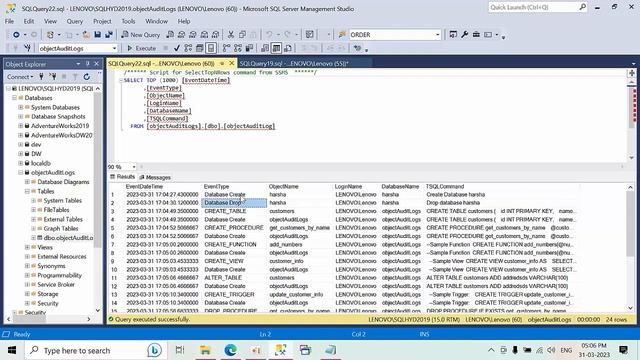Image resolution: width=640 pixels, height=360 pixels.
Task: Click the New Query toolbar button
Action: point(141,35)
